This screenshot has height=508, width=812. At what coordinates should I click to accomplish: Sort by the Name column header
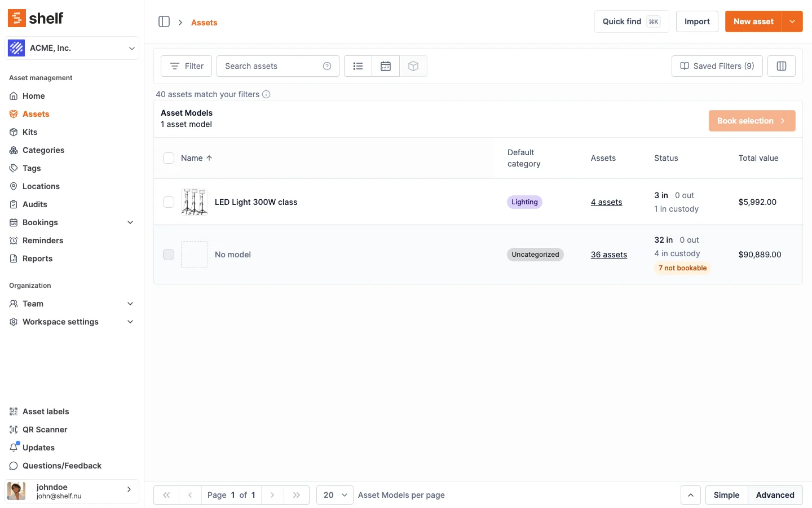pos(197,158)
